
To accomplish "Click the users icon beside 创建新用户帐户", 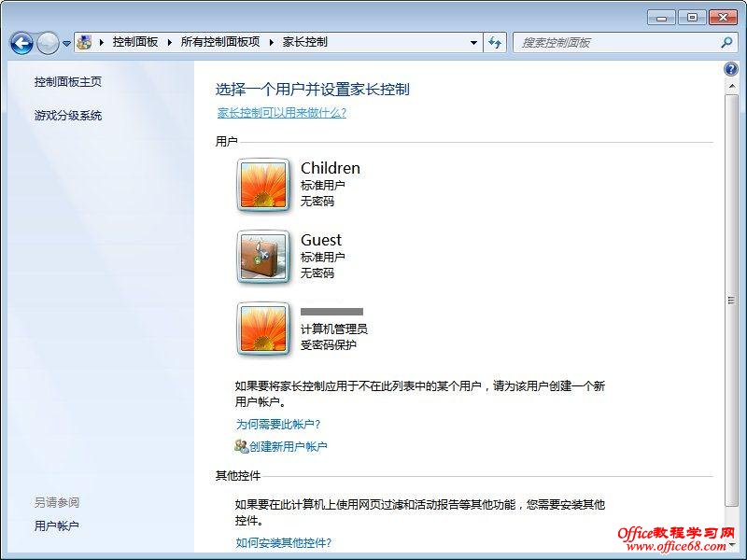I will tap(242, 446).
